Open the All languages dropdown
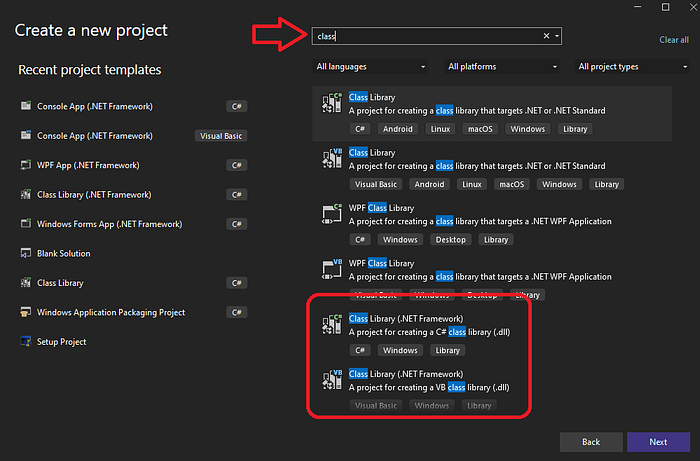Viewport: 700px width, 461px height. 370,66
